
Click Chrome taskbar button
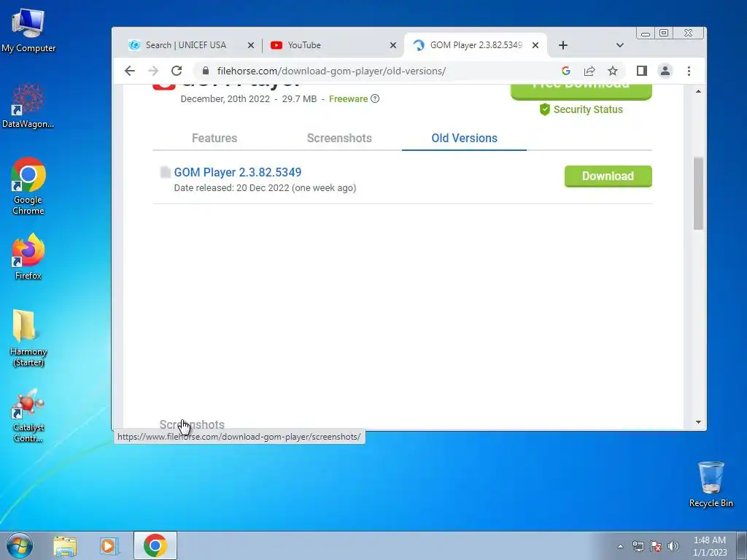click(155, 545)
